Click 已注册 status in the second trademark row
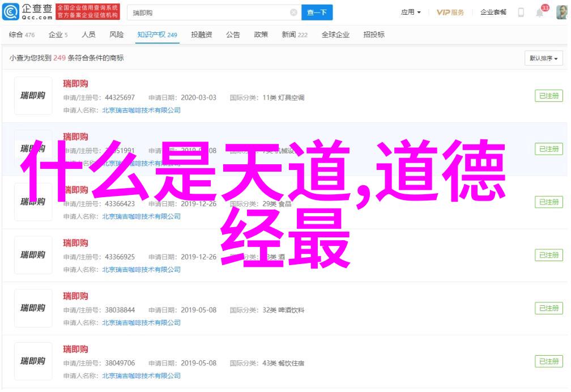 tap(549, 149)
